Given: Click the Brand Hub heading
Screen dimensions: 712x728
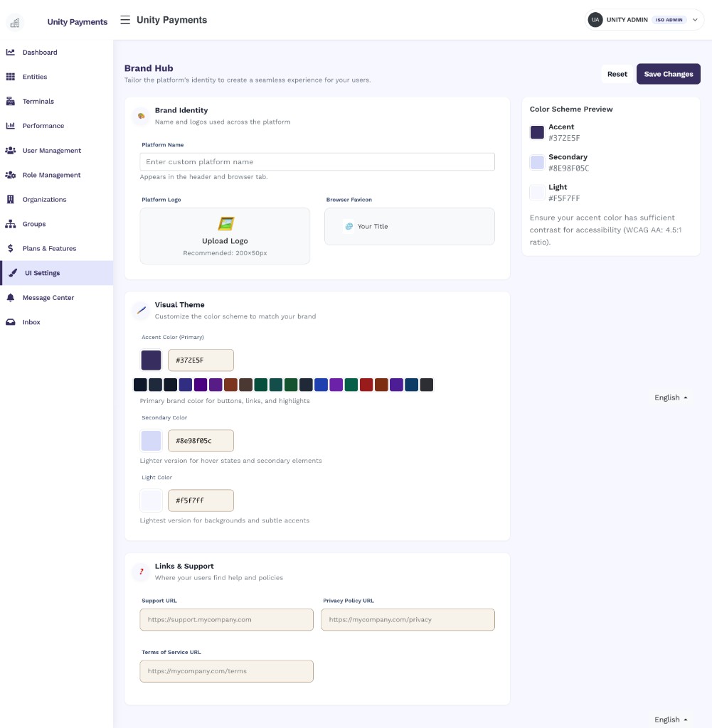Looking at the screenshot, I should [149, 68].
